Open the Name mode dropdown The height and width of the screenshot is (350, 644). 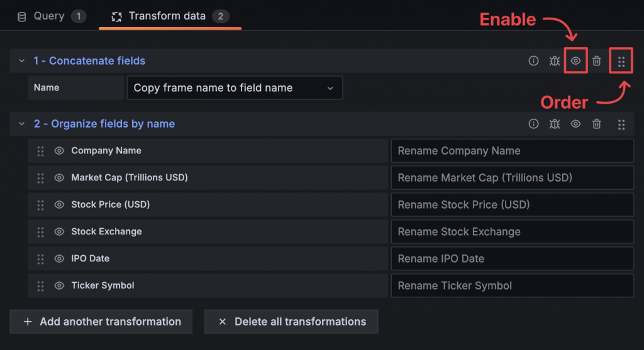[234, 88]
